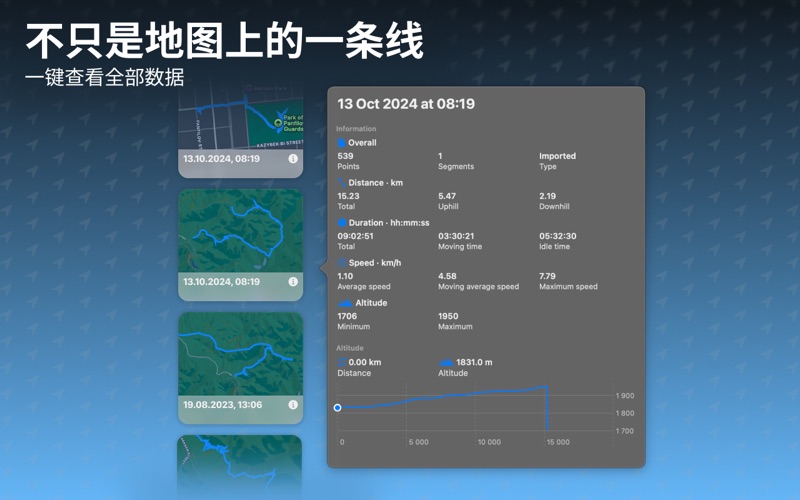Select the 1.10 Average speed value
This screenshot has height=500, width=800.
(345, 276)
